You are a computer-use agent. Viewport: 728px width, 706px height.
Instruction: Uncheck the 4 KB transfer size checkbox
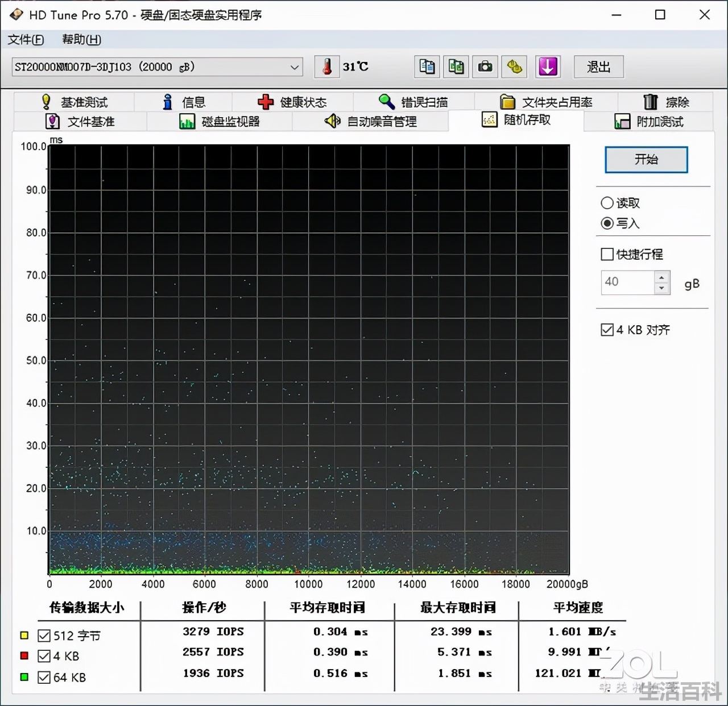point(44,656)
